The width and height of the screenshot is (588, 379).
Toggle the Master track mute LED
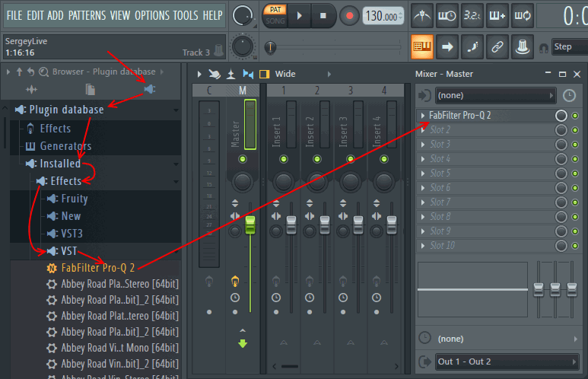pyautogui.click(x=243, y=159)
